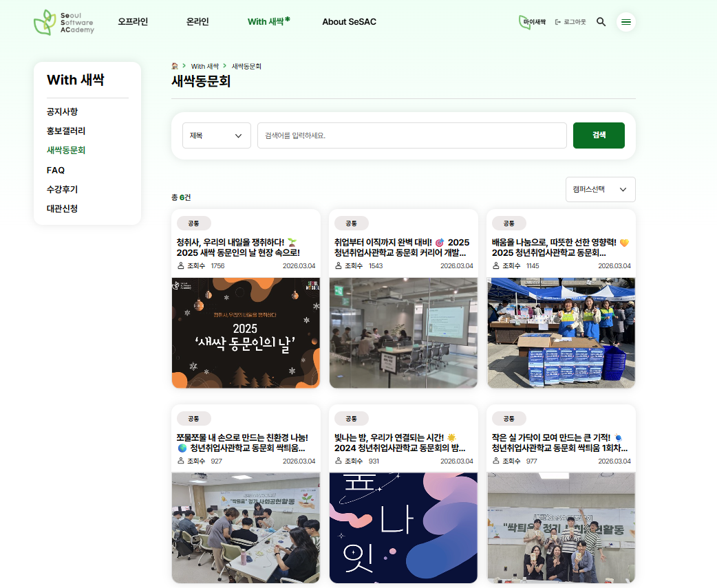717x588 pixels.
Task: Select 대관신청 in the sidebar
Action: 62,208
